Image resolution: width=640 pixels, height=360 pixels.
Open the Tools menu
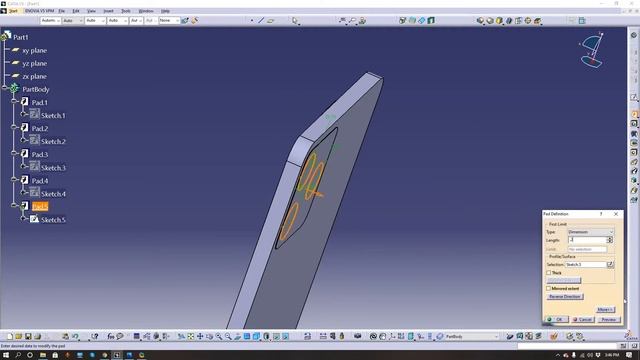coord(126,11)
